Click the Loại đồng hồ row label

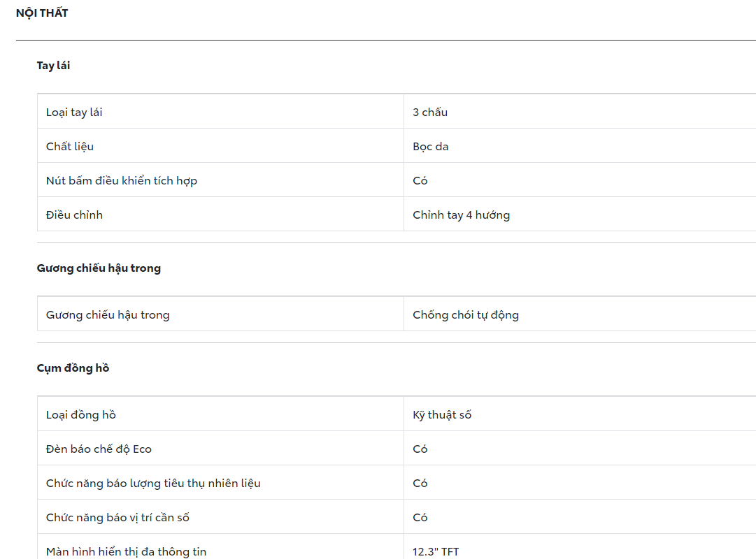coord(81,415)
